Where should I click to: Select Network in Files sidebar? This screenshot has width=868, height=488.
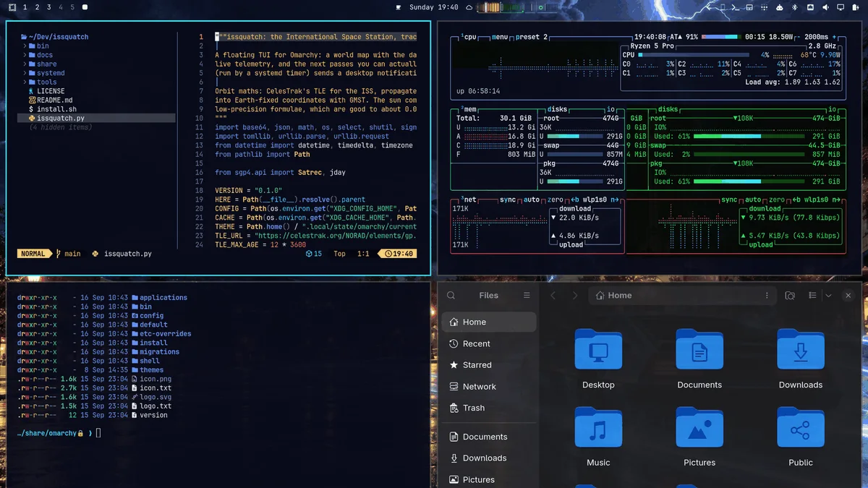point(489,387)
